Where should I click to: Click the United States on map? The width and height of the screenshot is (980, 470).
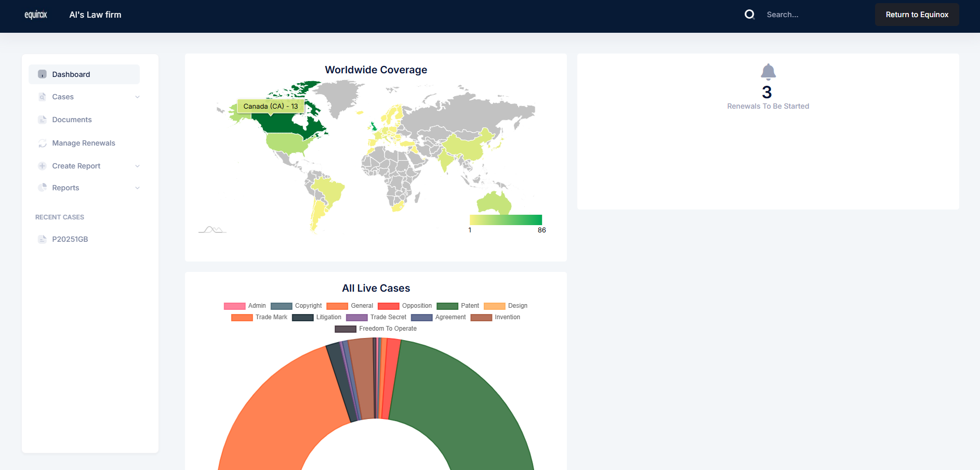[287, 142]
